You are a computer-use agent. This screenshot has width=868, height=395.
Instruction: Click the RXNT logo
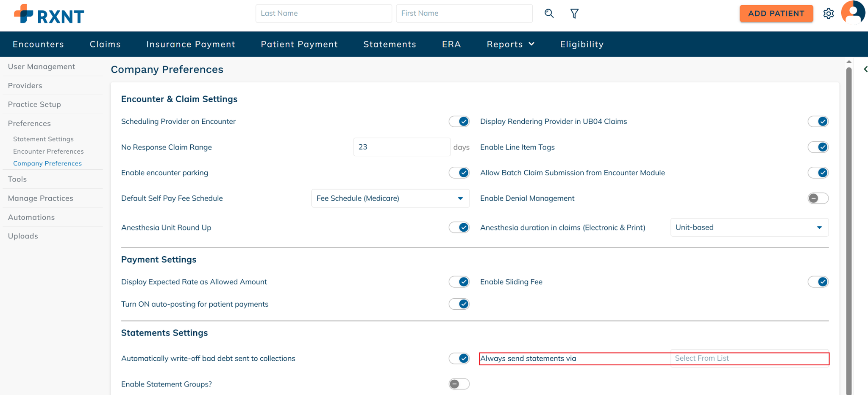49,15
